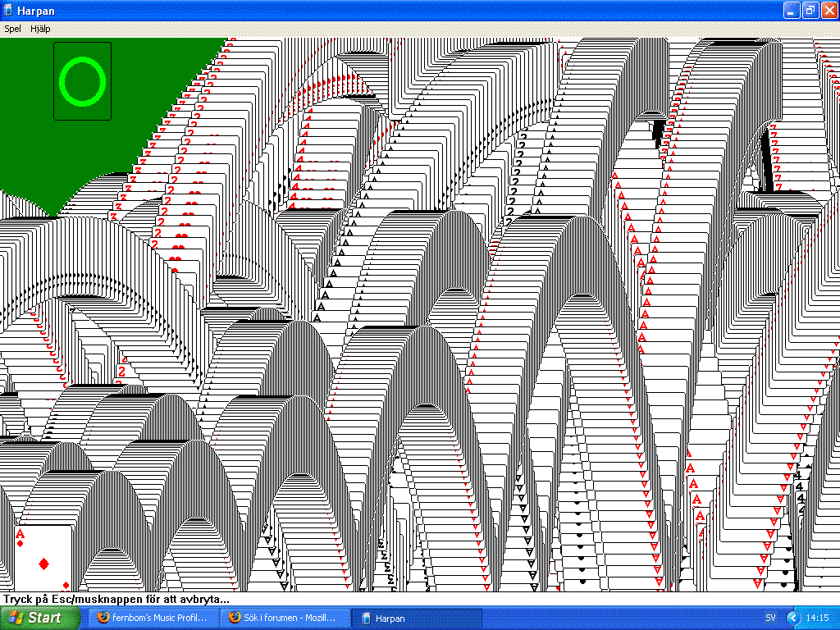The width and height of the screenshot is (840, 630).
Task: Click the status text 'Tryck på Esc/musknappen för att avbryta...'
Action: [x=116, y=599]
